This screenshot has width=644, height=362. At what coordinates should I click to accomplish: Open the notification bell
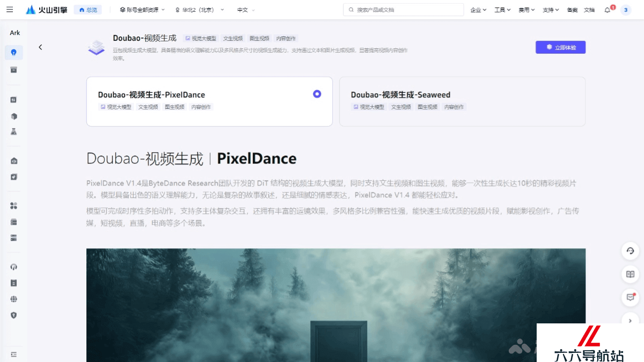[608, 10]
